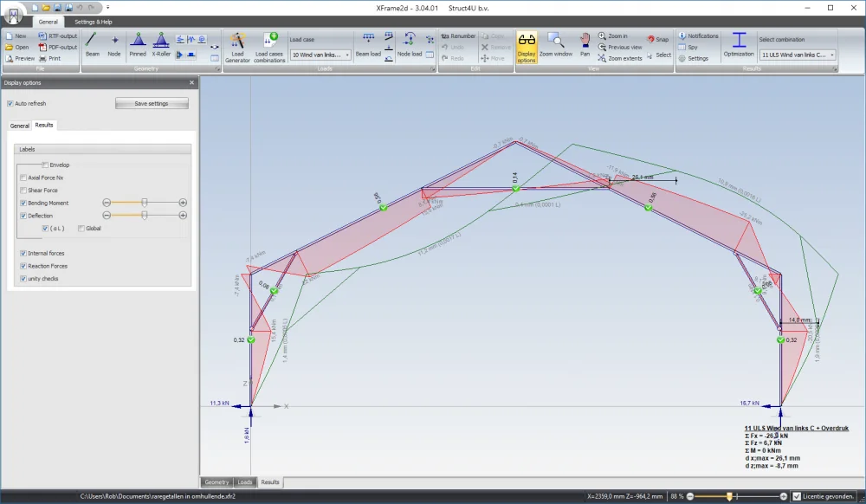Click Open file button
The image size is (866, 504).
click(17, 47)
